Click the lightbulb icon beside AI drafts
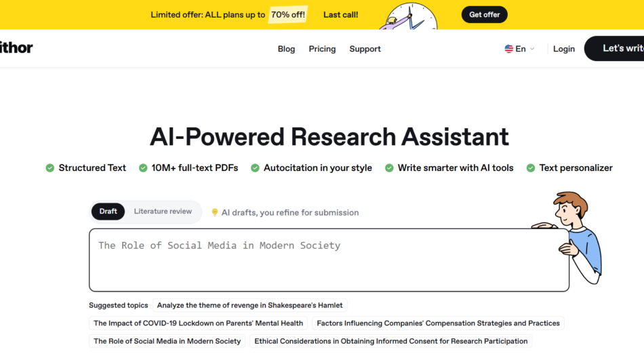The image size is (644, 362). coord(215,212)
